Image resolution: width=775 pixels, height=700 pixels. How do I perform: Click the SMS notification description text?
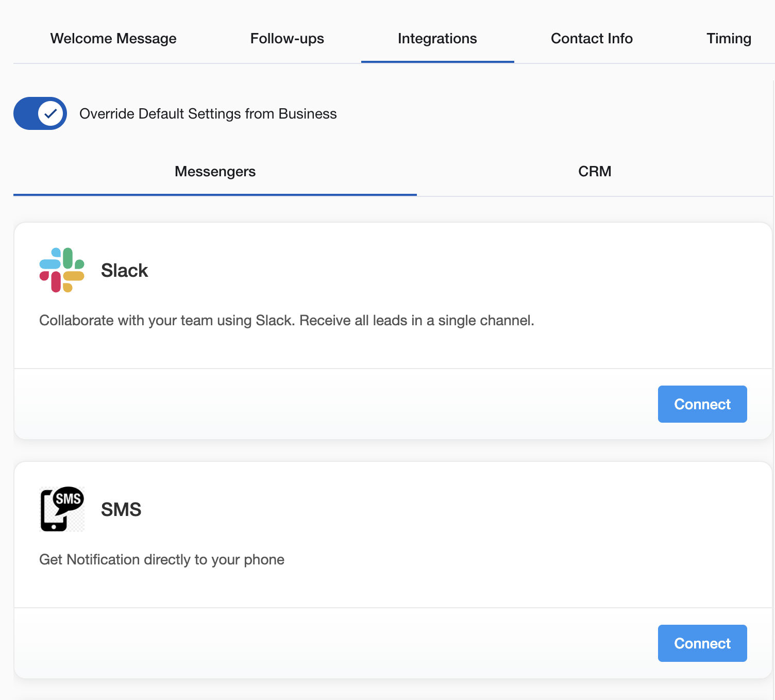161,559
